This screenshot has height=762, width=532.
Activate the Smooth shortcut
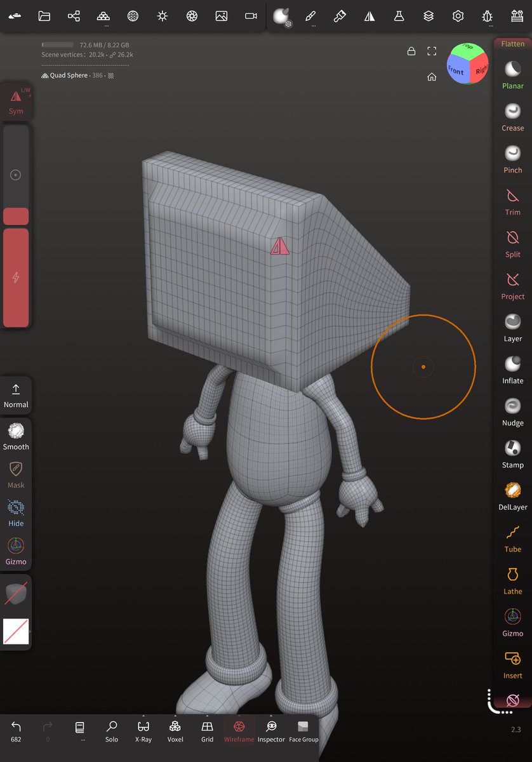click(16, 437)
